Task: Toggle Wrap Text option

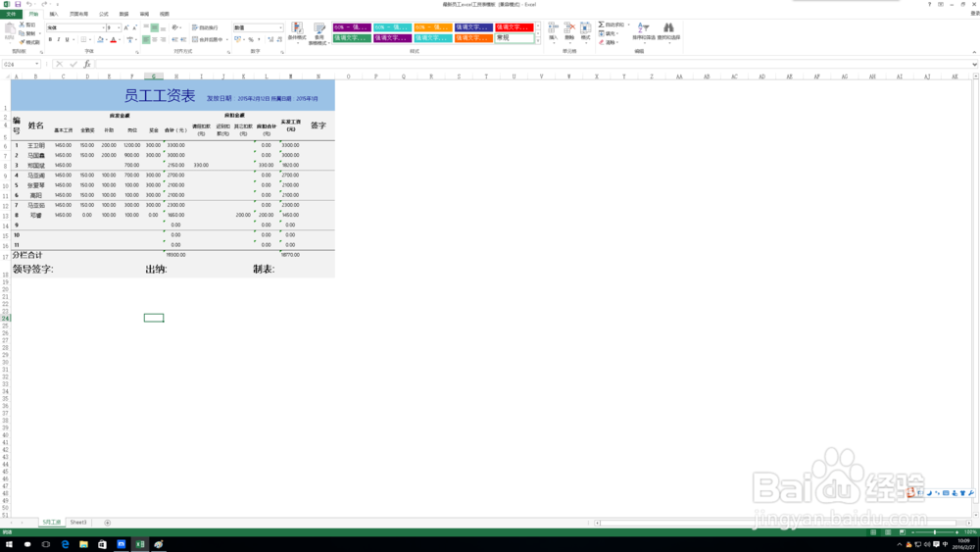Action: tap(205, 27)
